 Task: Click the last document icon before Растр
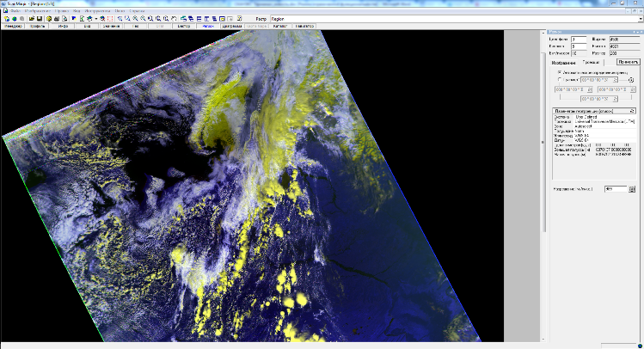point(239,19)
